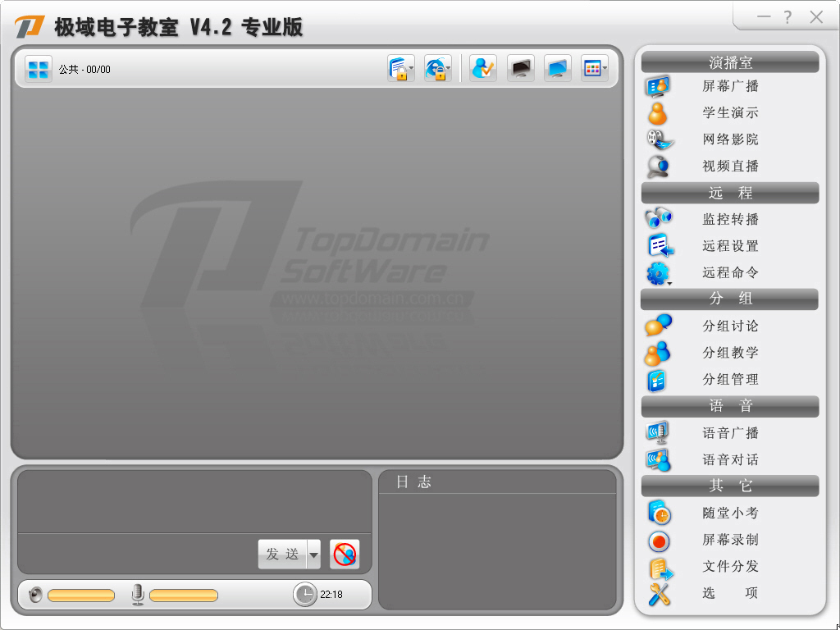Open 屏幕录制 text link

point(730,540)
